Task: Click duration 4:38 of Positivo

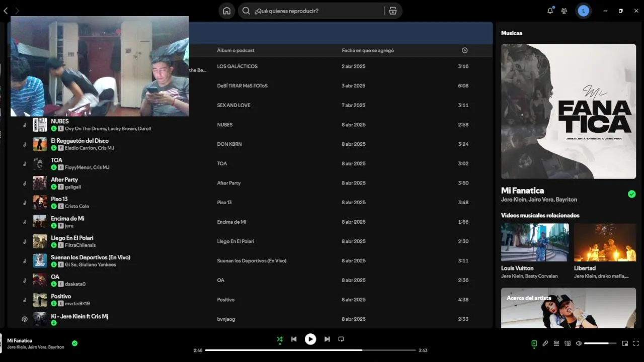Action: [463, 300]
